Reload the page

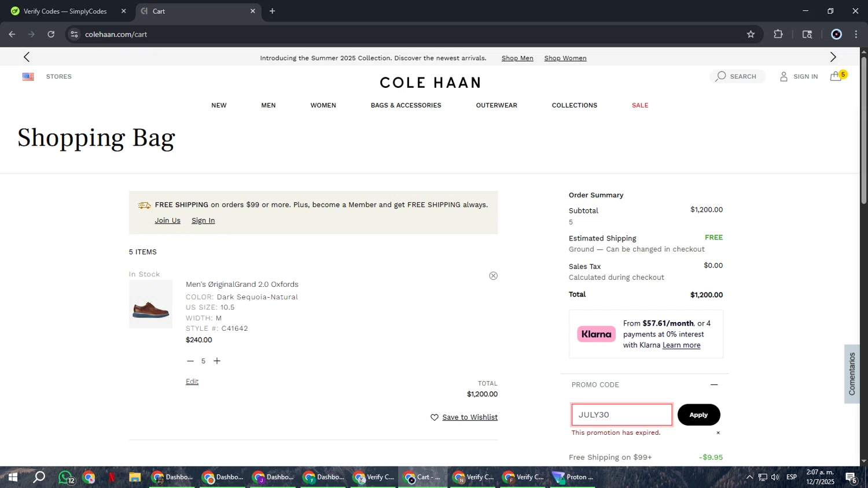point(51,34)
